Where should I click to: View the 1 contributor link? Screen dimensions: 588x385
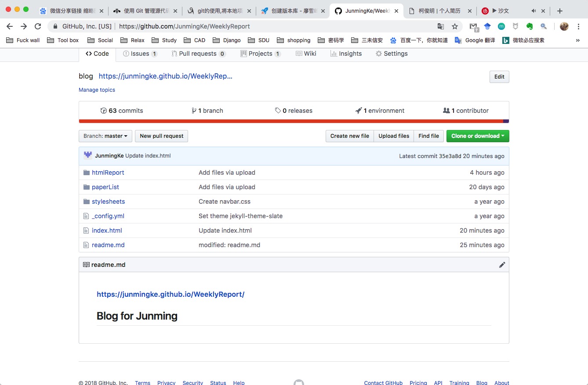click(x=466, y=111)
